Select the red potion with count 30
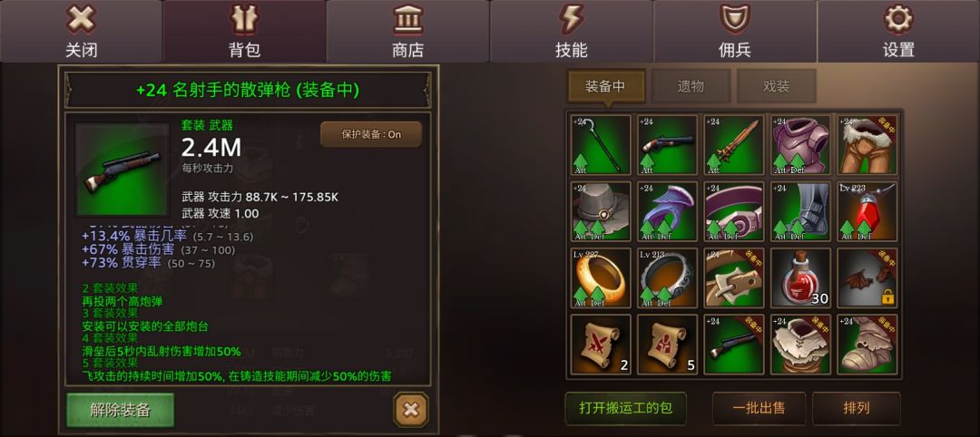The image size is (980, 437). pyautogui.click(x=800, y=277)
